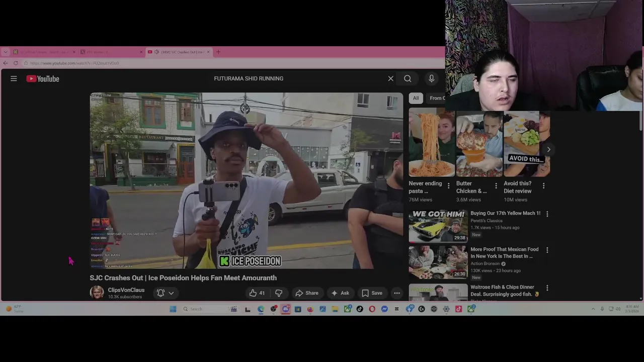
Task: Share the SJC Crashes Out video
Action: tap(306, 293)
